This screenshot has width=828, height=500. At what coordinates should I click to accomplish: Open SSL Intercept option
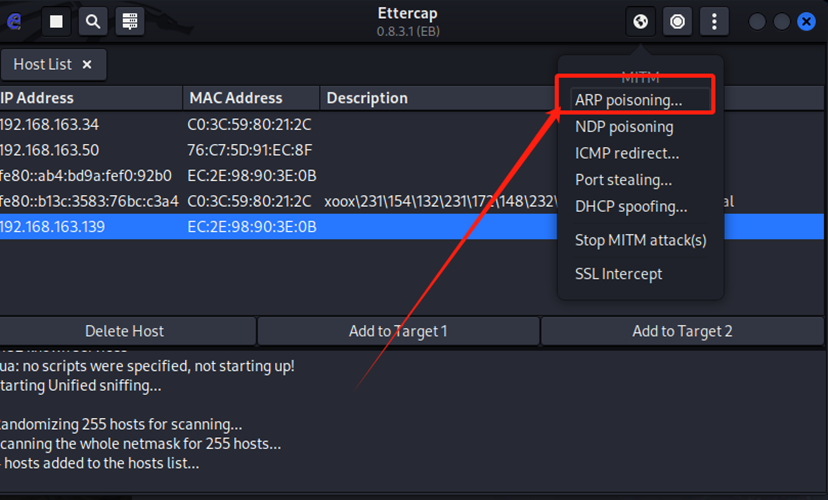[x=618, y=274]
